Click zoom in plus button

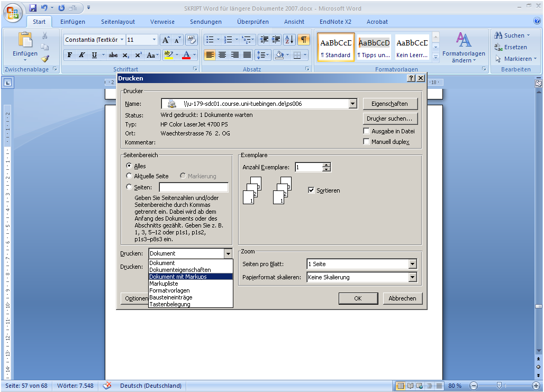pyautogui.click(x=536, y=386)
